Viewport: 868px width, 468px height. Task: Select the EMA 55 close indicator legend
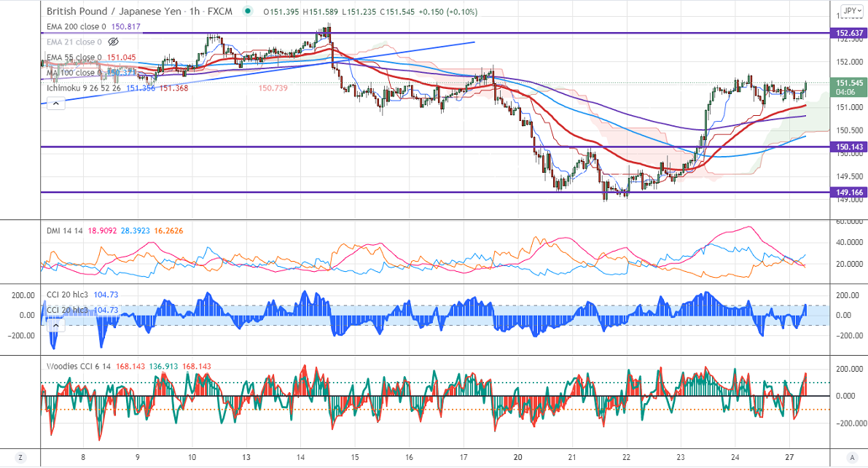[x=74, y=58]
